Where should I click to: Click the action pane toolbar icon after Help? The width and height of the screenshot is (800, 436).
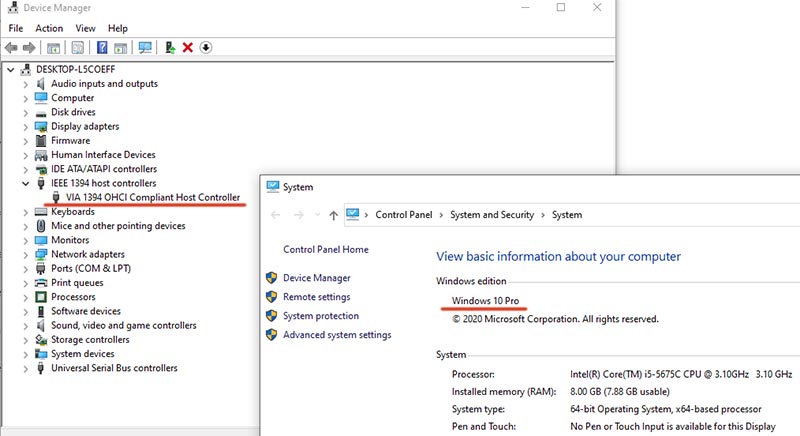120,48
